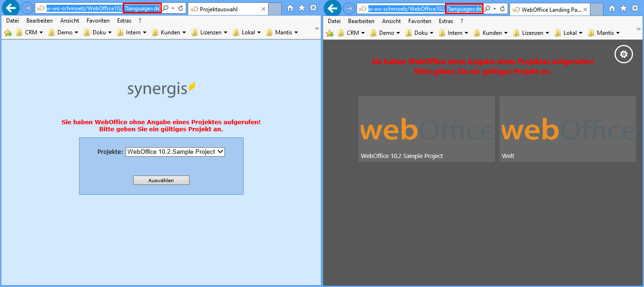Click the Favorites star in the left browser
This screenshot has height=287, width=644.
tap(302, 8)
